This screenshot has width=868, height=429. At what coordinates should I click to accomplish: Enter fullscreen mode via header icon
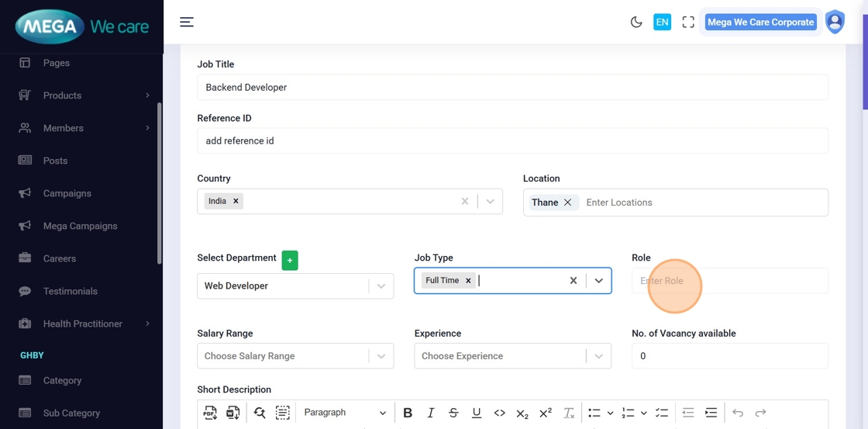[688, 22]
